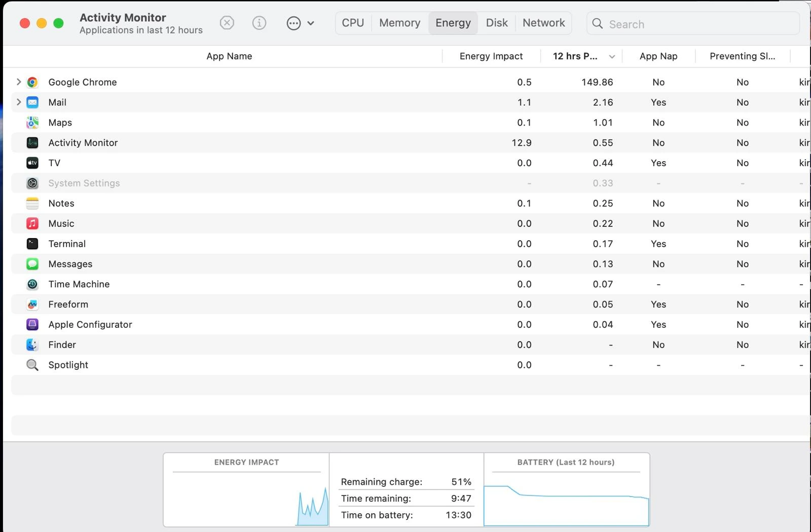Toggle sort arrow on 12 hrs Power column
The image size is (811, 532).
point(612,57)
